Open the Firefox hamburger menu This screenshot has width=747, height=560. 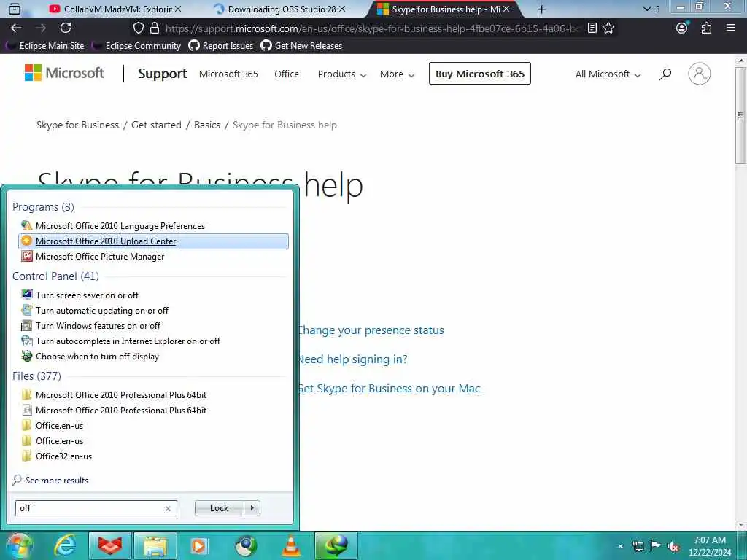[x=731, y=28]
